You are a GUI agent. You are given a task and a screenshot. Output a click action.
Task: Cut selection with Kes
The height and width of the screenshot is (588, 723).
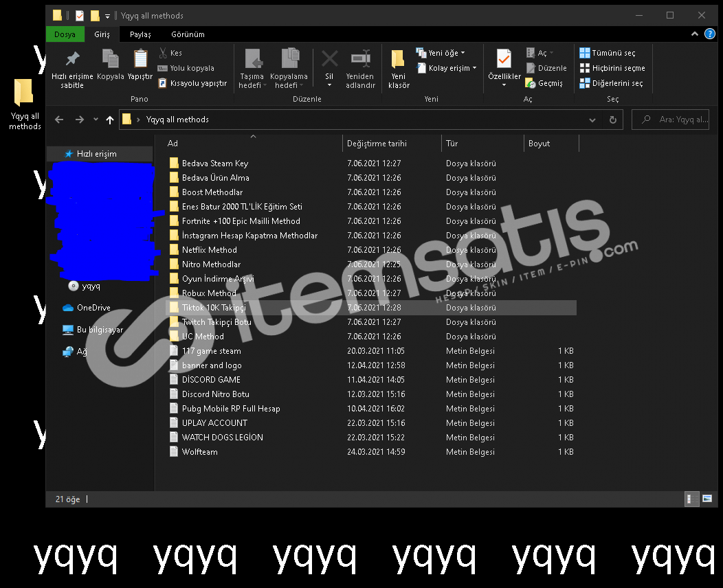point(170,53)
